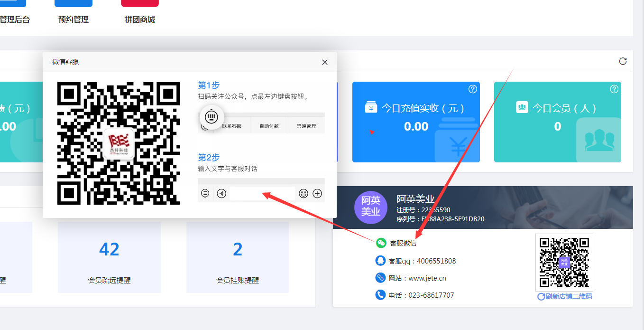Click the wallet icon on 今日充值实收 card

click(371, 107)
